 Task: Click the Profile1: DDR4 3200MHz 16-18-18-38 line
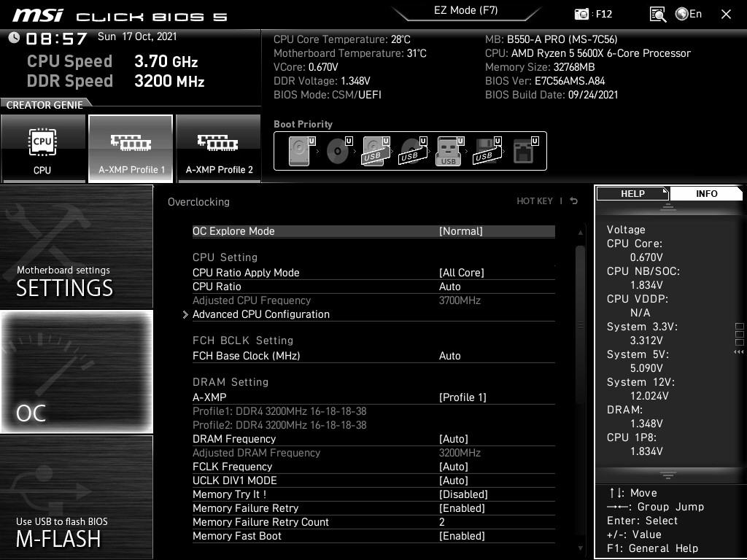[279, 411]
